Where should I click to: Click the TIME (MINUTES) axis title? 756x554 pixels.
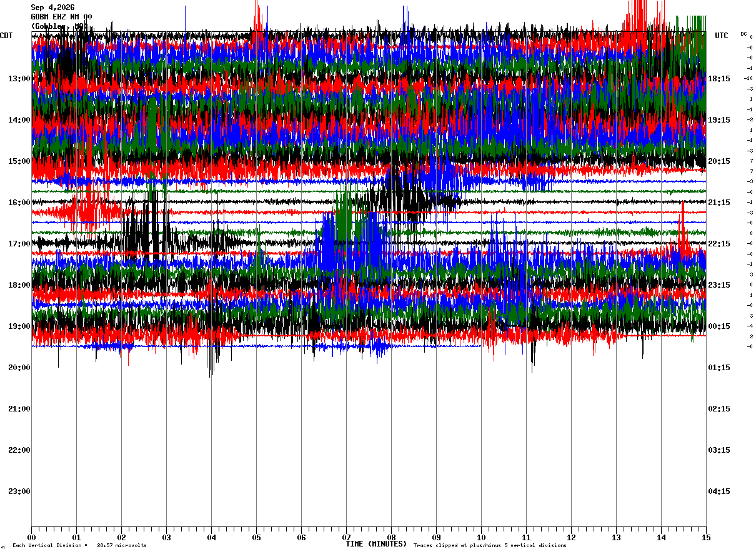(376, 544)
